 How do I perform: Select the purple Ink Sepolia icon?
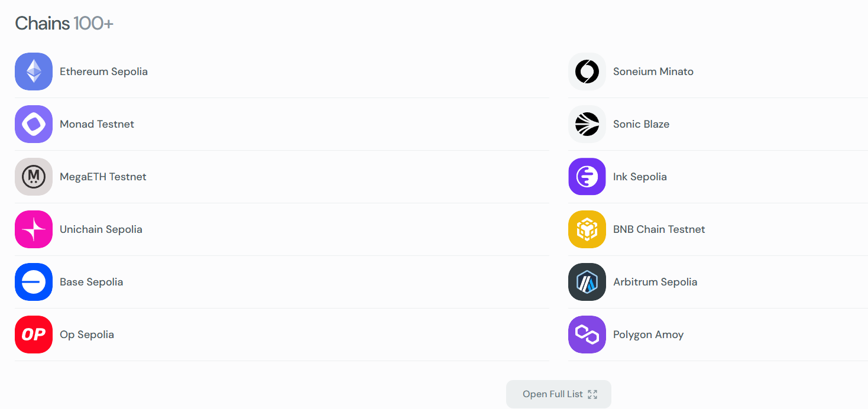click(x=587, y=177)
